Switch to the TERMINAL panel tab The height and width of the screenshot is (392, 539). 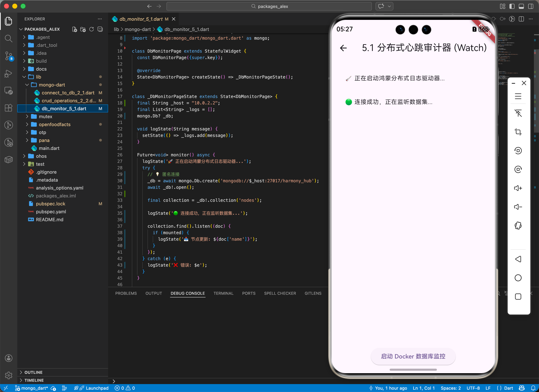pos(223,293)
